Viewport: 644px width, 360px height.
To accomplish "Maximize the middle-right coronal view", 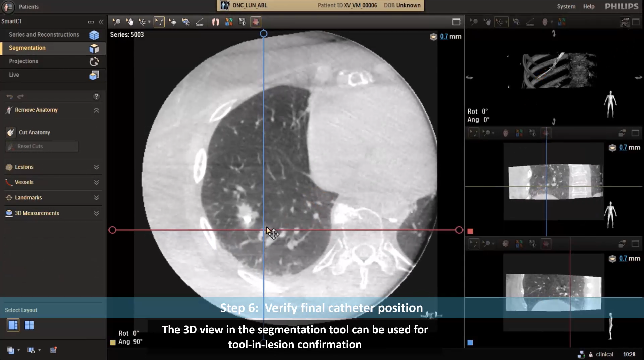I will (635, 133).
